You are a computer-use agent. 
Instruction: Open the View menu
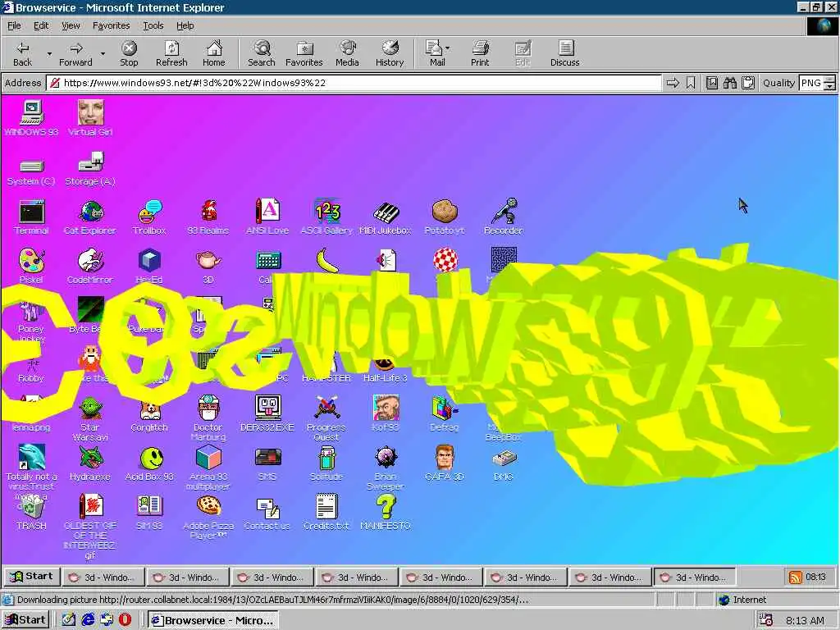coord(71,25)
